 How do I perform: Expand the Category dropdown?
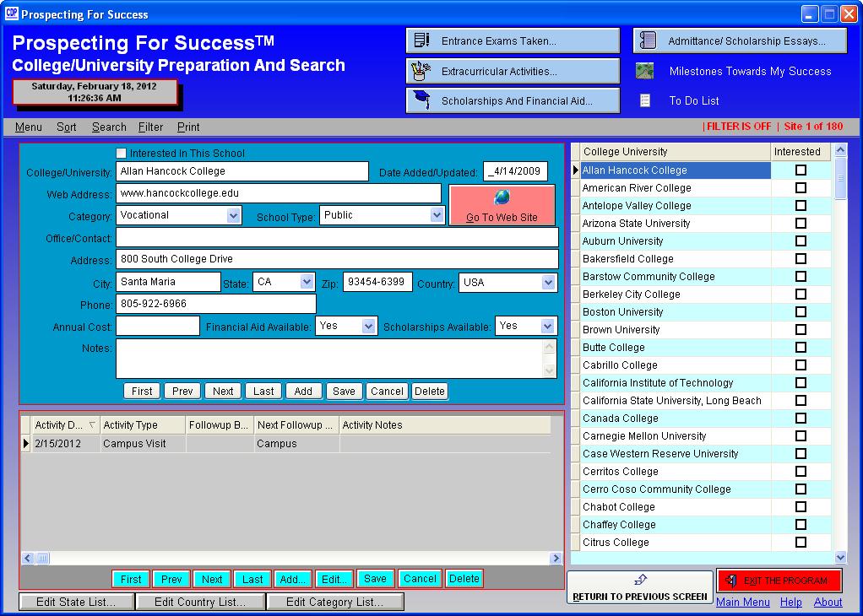tap(233, 216)
